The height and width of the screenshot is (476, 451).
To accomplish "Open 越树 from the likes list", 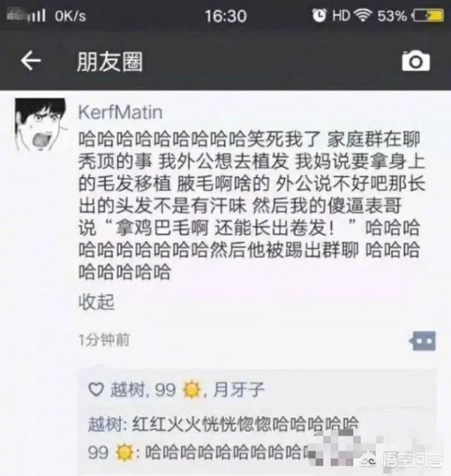I will [128, 389].
